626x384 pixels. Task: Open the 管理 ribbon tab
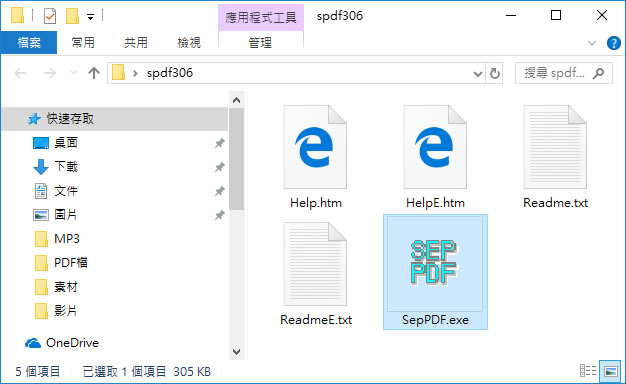pos(260,42)
